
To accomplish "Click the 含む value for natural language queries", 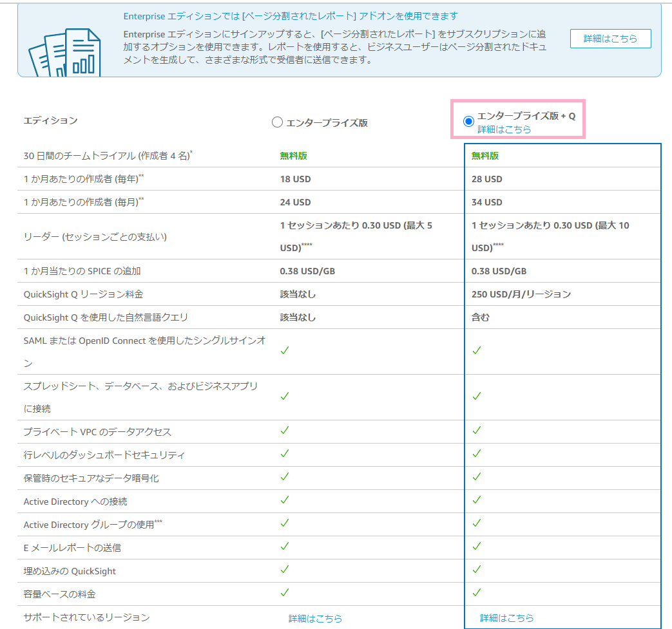I will 481,317.
